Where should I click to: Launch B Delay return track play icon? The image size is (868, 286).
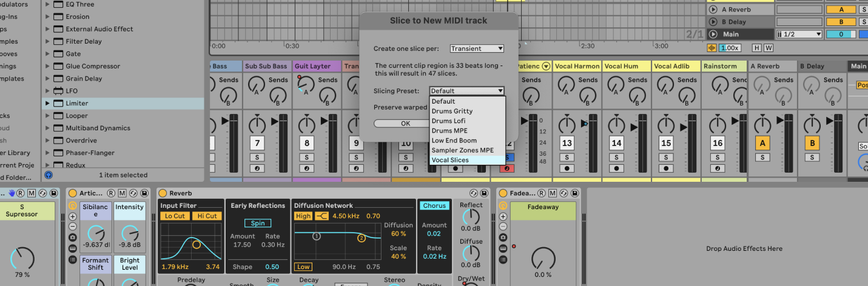[x=713, y=22]
